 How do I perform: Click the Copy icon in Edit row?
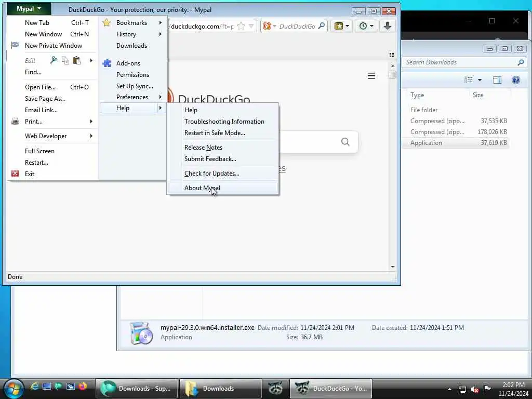pyautogui.click(x=65, y=60)
